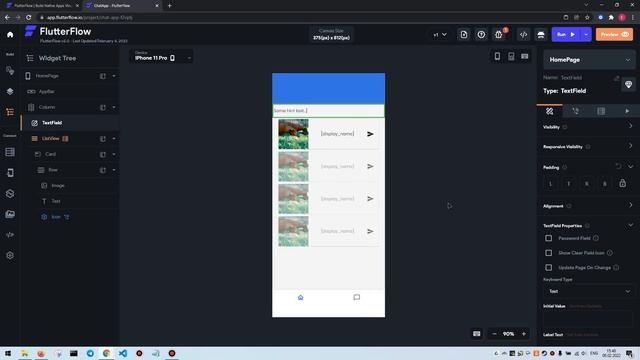This screenshot has height=360, width=640.
Task: Switch to the Backend Query properties tab
Action: pos(601,111)
